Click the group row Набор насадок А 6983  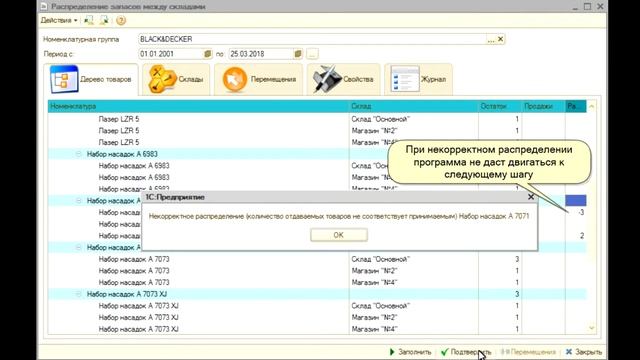[317, 154]
